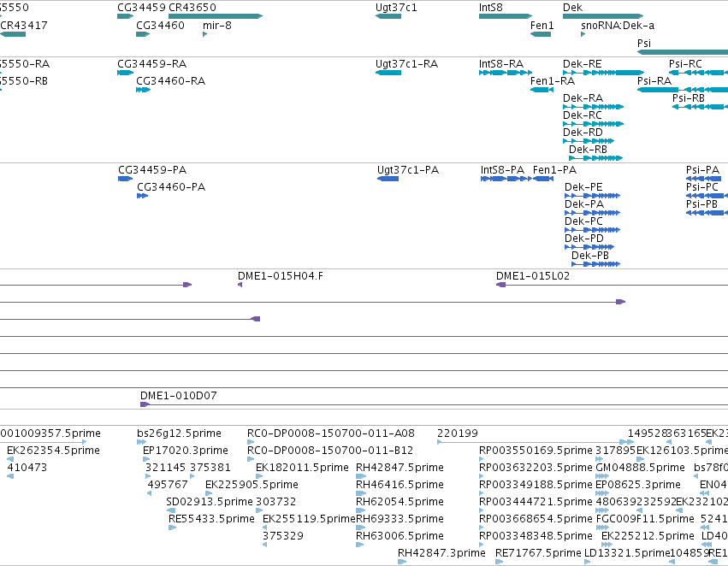Screen dimensions: 728x566
Task: Select the Dek-PD protein feature
Action: [589, 247]
